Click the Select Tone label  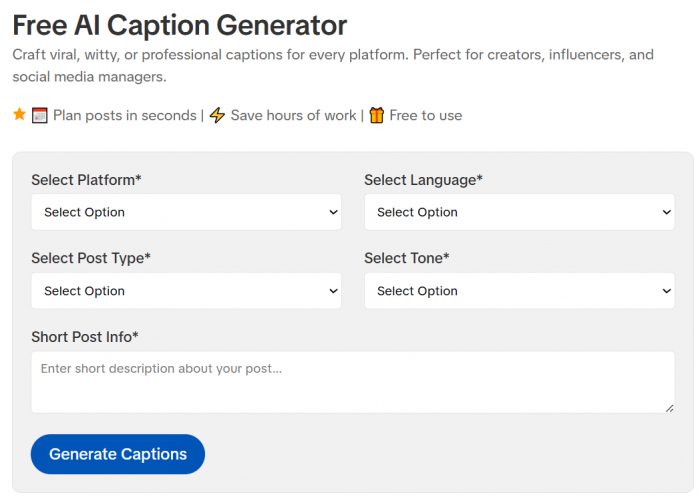click(407, 258)
